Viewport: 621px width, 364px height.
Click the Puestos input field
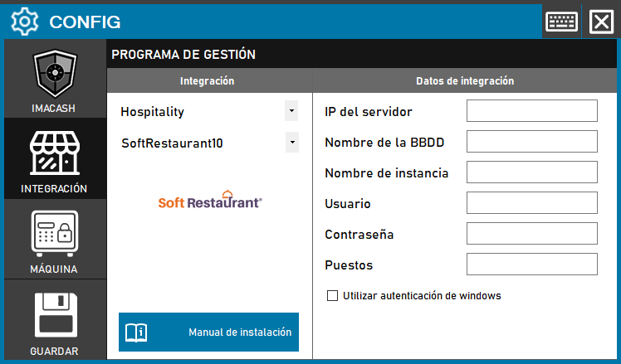tap(531, 265)
